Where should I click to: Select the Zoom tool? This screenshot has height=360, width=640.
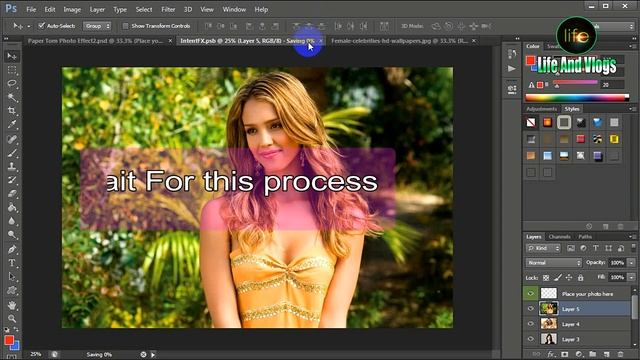coord(12,318)
